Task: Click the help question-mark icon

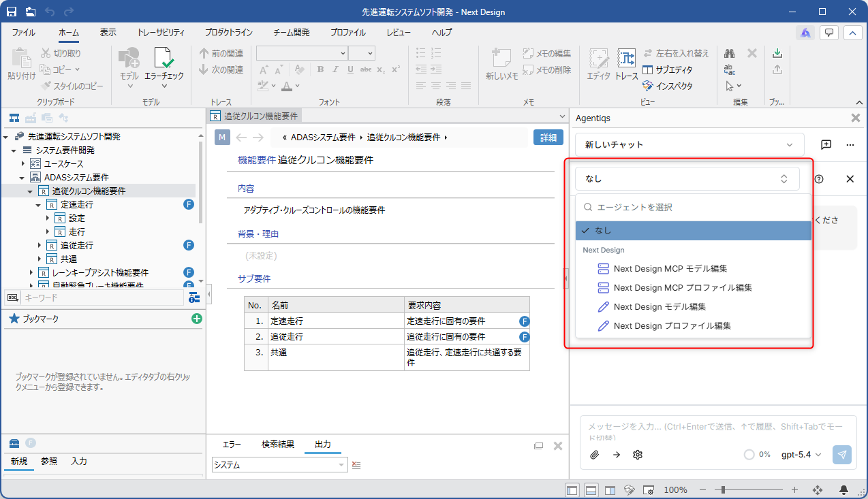Action: click(819, 179)
